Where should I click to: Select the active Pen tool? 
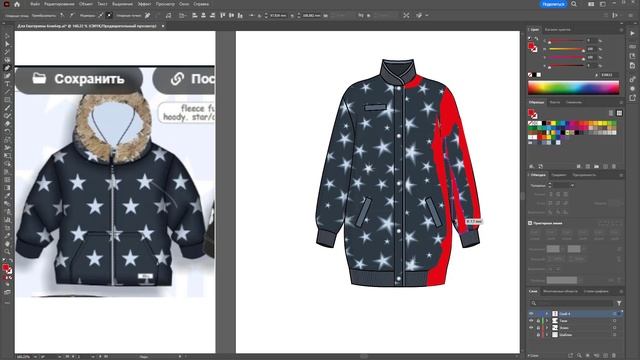point(7,68)
